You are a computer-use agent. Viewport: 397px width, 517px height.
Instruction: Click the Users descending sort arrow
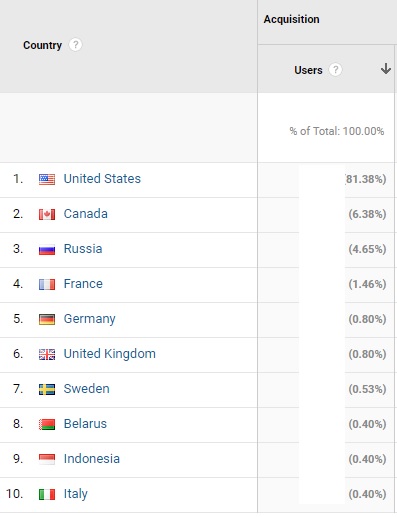[386, 69]
